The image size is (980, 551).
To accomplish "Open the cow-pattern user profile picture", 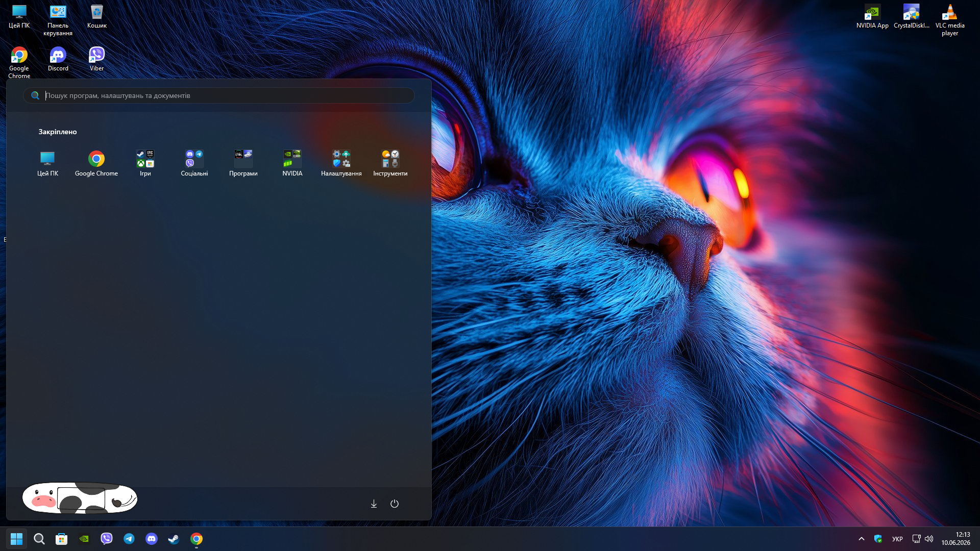I will click(80, 498).
